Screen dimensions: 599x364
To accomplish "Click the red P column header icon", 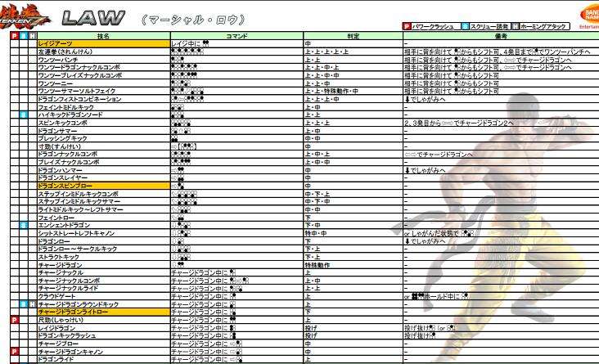I will pos(15,36).
